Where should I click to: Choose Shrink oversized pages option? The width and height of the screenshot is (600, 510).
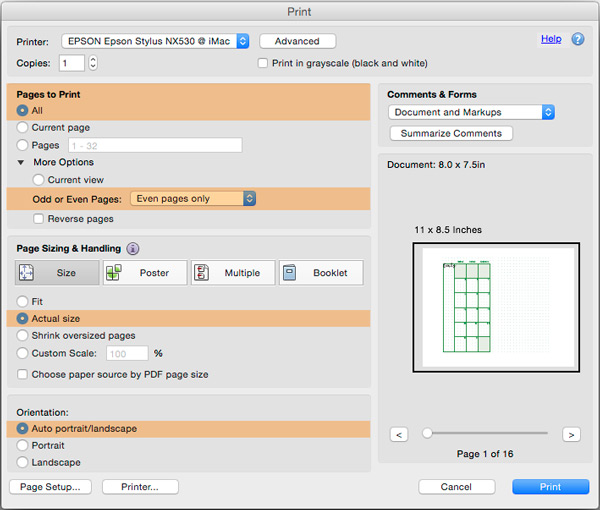[22, 336]
